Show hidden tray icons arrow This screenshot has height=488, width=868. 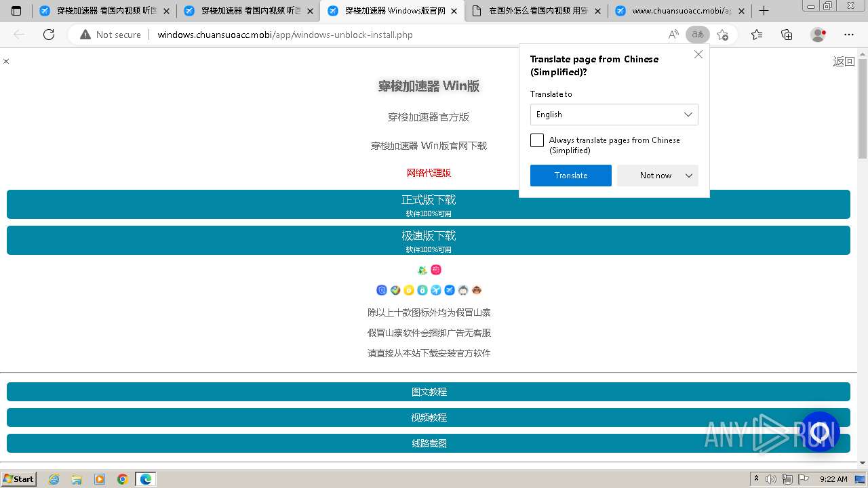[756, 479]
